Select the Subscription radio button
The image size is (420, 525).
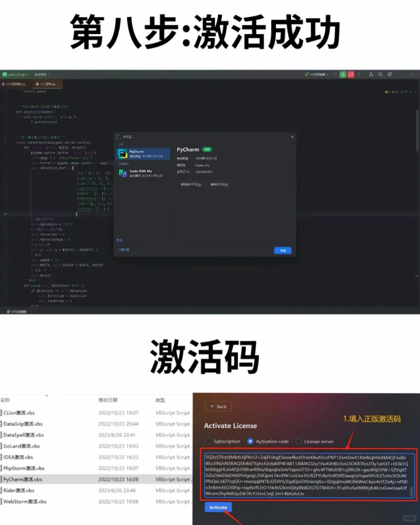tap(208, 441)
